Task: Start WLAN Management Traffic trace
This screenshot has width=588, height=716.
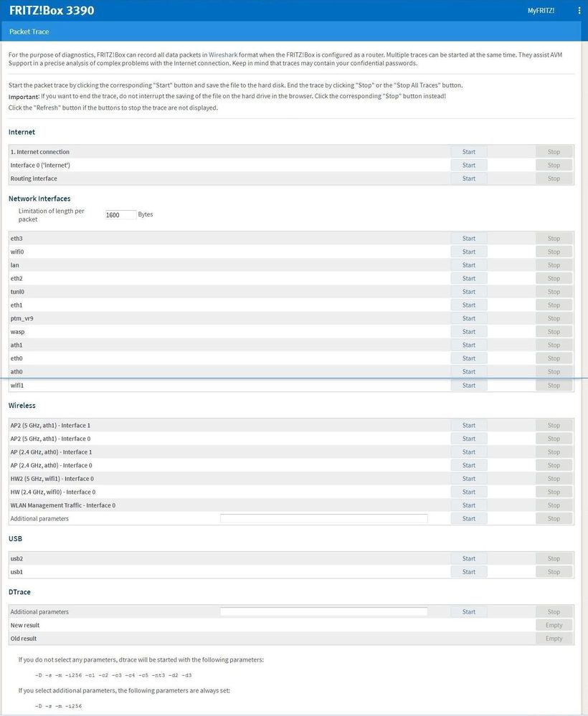Action: (x=469, y=505)
